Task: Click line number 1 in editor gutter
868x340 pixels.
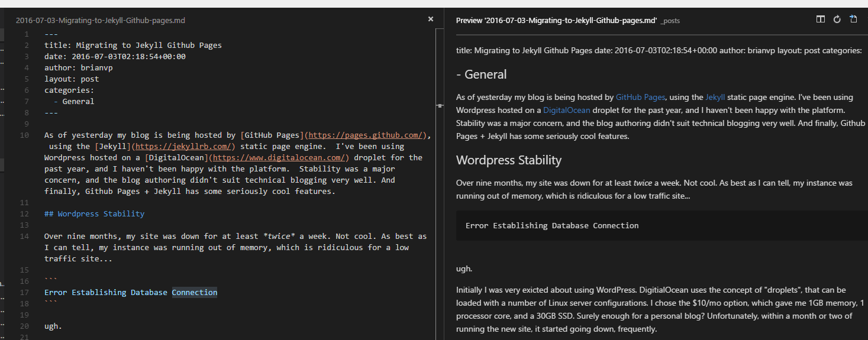Action: click(27, 34)
